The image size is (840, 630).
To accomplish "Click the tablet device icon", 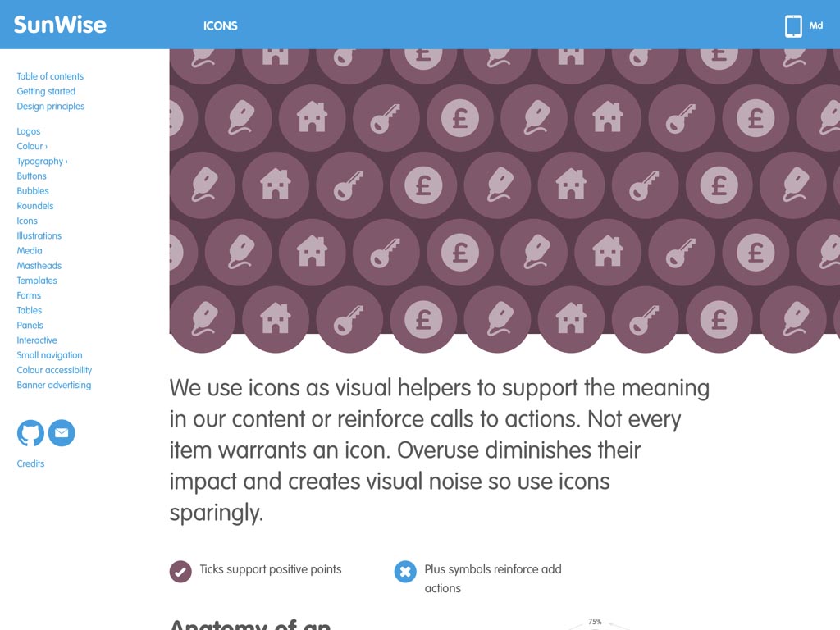I will pos(793,25).
